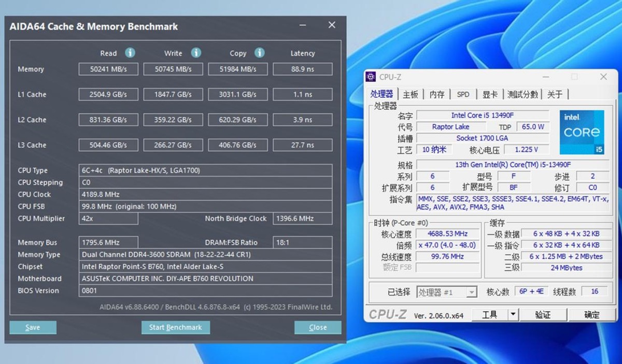Open the 处理器 #1 processor selector dropdown
622x364 pixels.
[471, 292]
